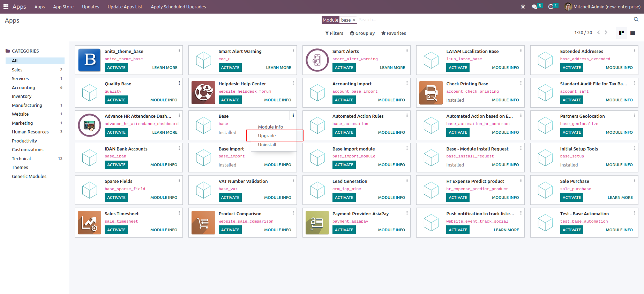Click Apply Scheduled Upgrades menu item
The height and width of the screenshot is (294, 644).
point(178,7)
